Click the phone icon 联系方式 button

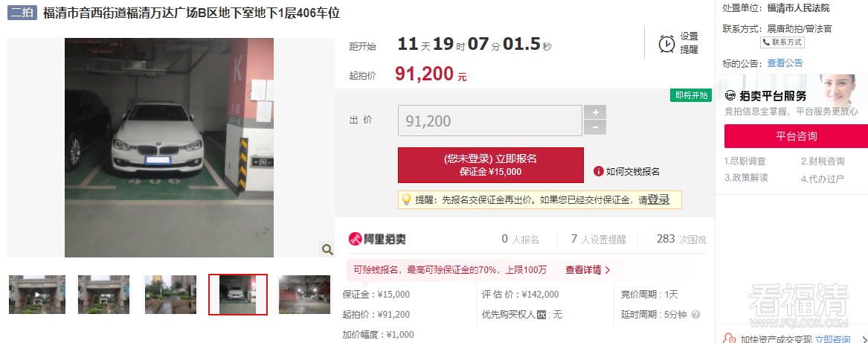[x=782, y=42]
